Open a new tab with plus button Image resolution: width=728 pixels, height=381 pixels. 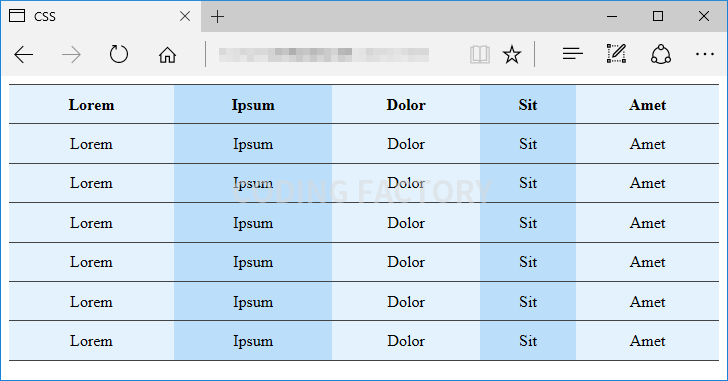coord(217,17)
